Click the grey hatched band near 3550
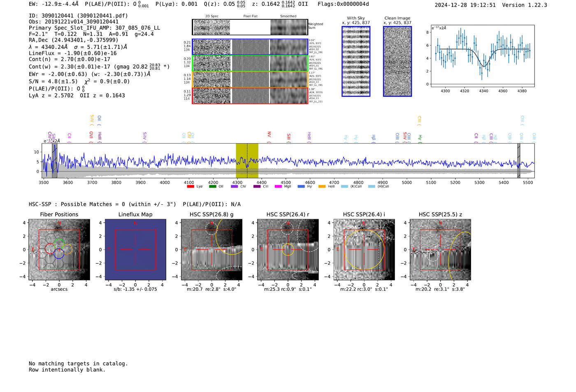Viewport: 576px width, 392px height. 54,160
